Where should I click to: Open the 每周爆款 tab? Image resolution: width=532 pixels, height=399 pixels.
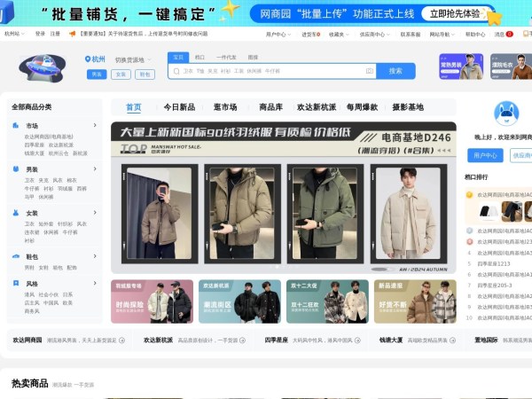click(362, 107)
